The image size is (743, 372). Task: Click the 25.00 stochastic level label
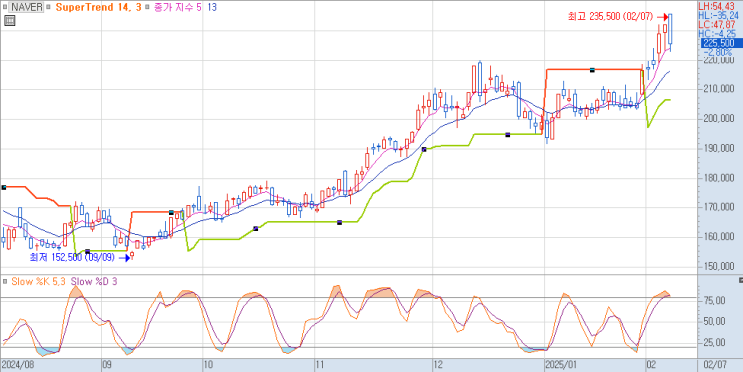(715, 342)
